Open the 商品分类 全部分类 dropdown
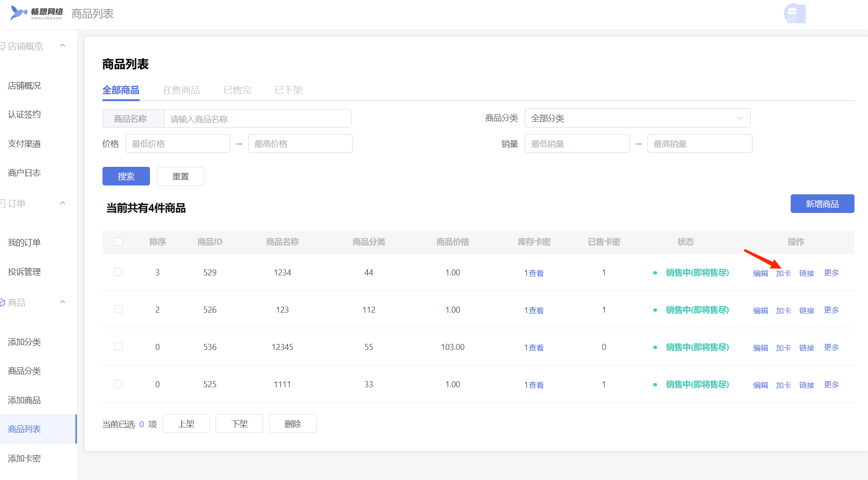 click(x=637, y=118)
